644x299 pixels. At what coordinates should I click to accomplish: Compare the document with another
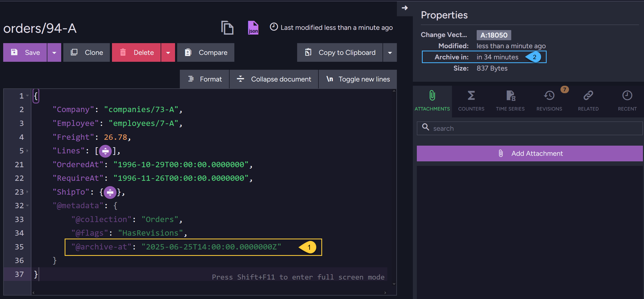pos(206,52)
